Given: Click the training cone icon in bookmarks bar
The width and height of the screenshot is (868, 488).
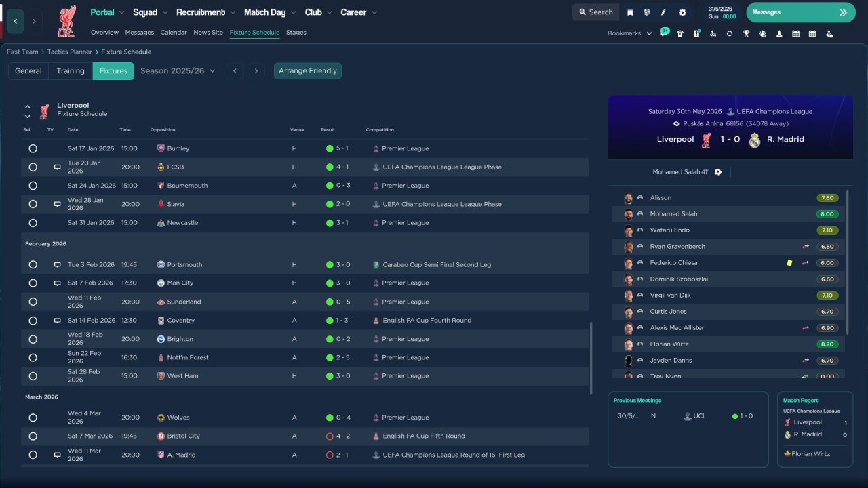Looking at the screenshot, I should [x=779, y=33].
